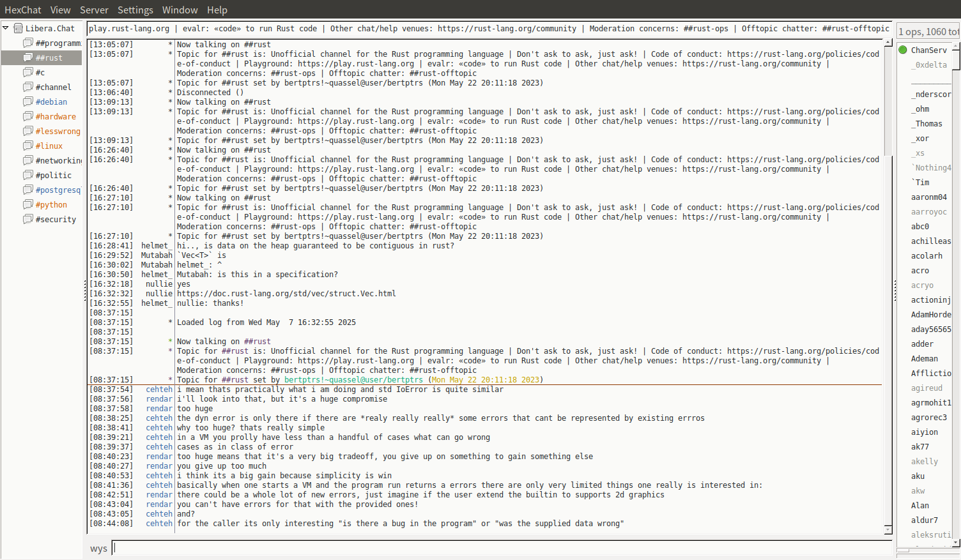The height and width of the screenshot is (560, 961).
Task: Open the Help menu
Action: tap(217, 10)
